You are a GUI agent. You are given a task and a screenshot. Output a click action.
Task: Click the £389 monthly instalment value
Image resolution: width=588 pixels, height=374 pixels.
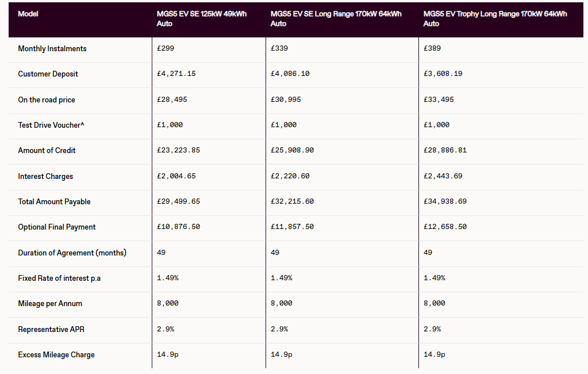[432, 48]
